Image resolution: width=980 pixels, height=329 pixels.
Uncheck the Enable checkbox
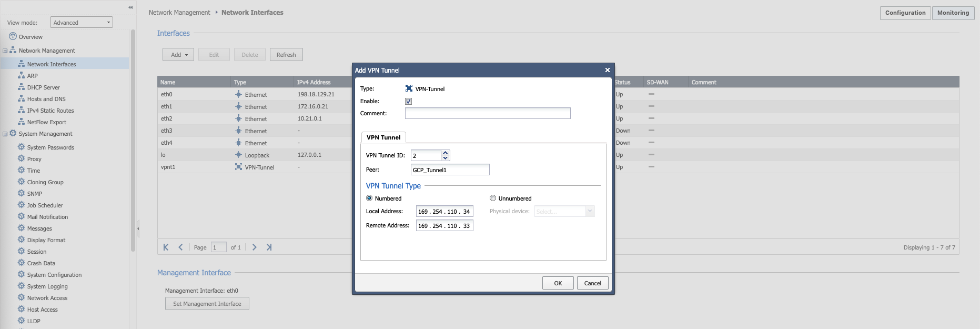point(408,101)
